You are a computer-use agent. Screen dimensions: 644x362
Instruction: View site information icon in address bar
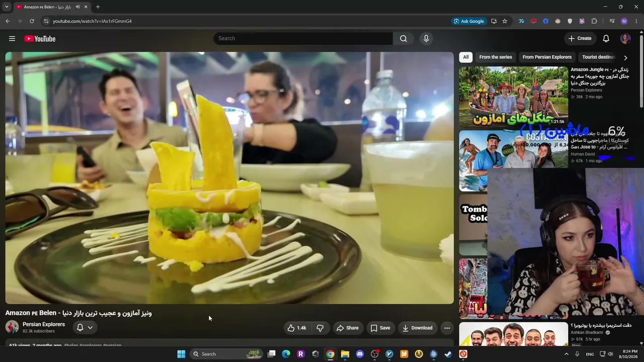click(46, 21)
